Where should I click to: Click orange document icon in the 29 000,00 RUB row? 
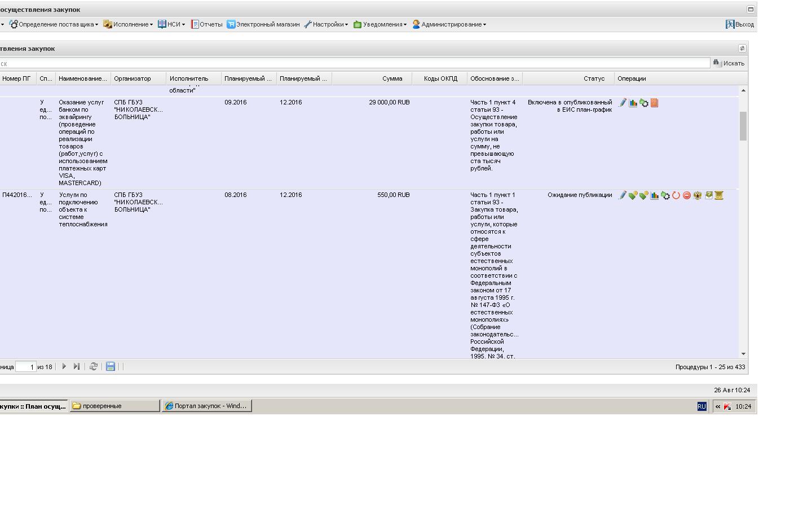pyautogui.click(x=655, y=103)
